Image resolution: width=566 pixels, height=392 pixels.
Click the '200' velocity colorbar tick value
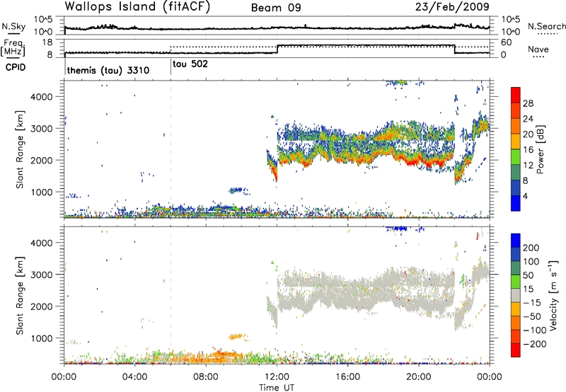[531, 248]
